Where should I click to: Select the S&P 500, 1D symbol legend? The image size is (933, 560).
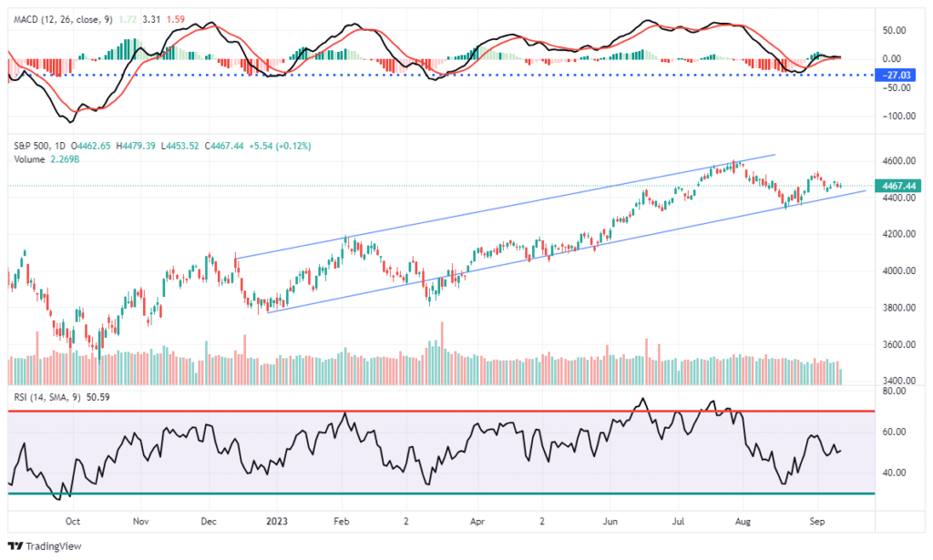(x=40, y=146)
